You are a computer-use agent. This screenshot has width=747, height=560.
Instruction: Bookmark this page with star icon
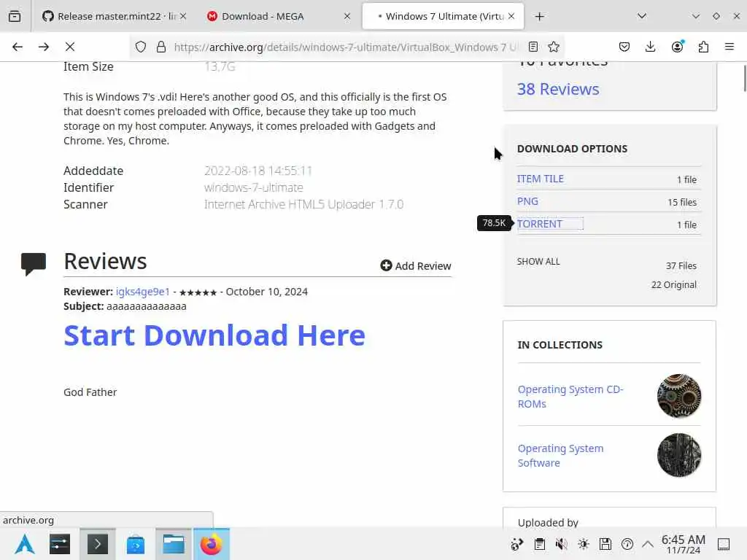point(554,47)
